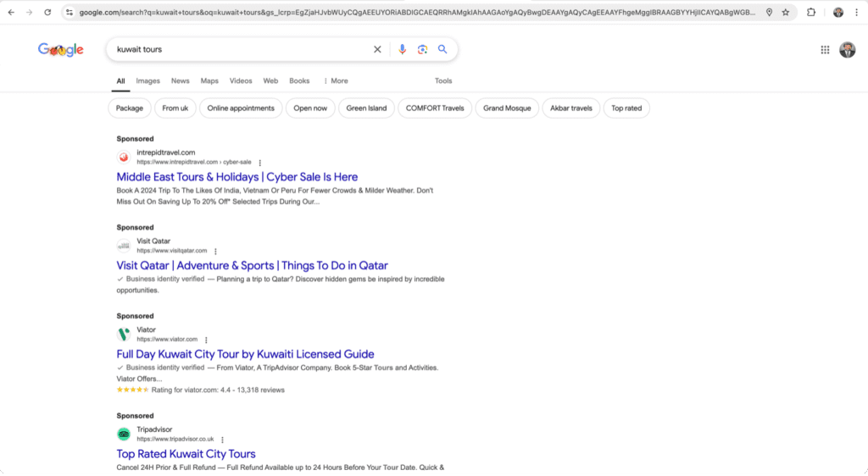Open the browser extensions puzzle icon
Viewport: 868px width, 476px height.
pyautogui.click(x=811, y=12)
